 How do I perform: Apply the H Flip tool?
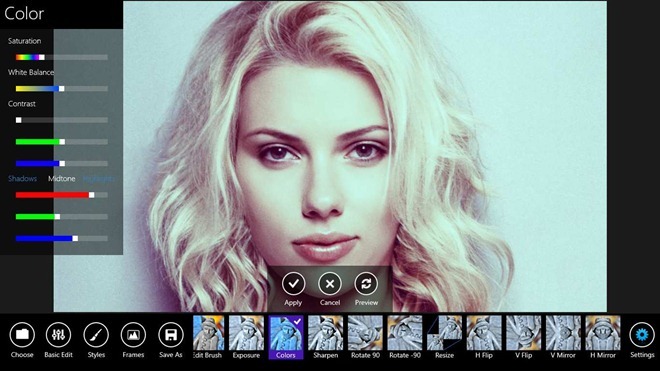[x=484, y=333]
